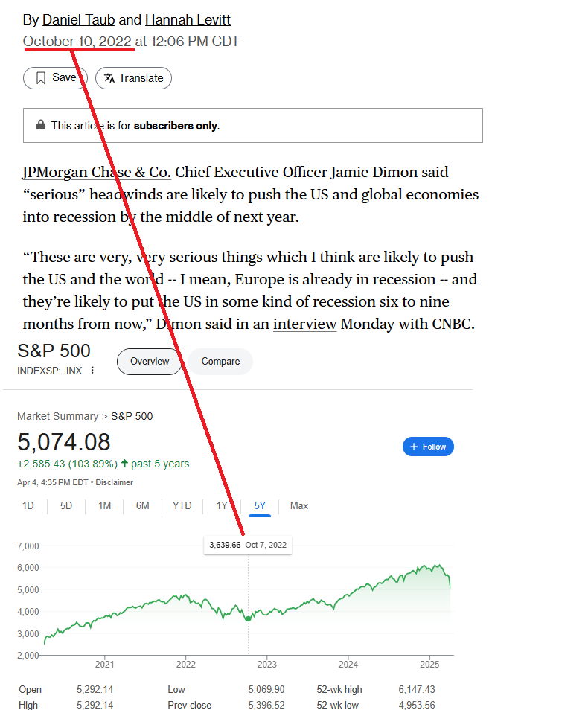Image resolution: width=588 pixels, height=710 pixels.
Task: Select the 1D chart range
Action: [28, 505]
